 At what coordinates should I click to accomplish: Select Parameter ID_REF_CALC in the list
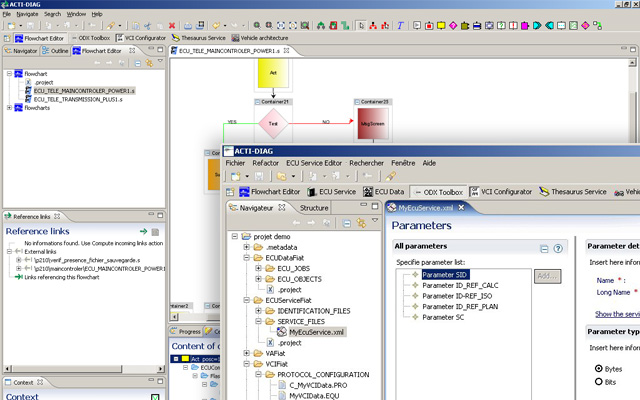tap(460, 285)
